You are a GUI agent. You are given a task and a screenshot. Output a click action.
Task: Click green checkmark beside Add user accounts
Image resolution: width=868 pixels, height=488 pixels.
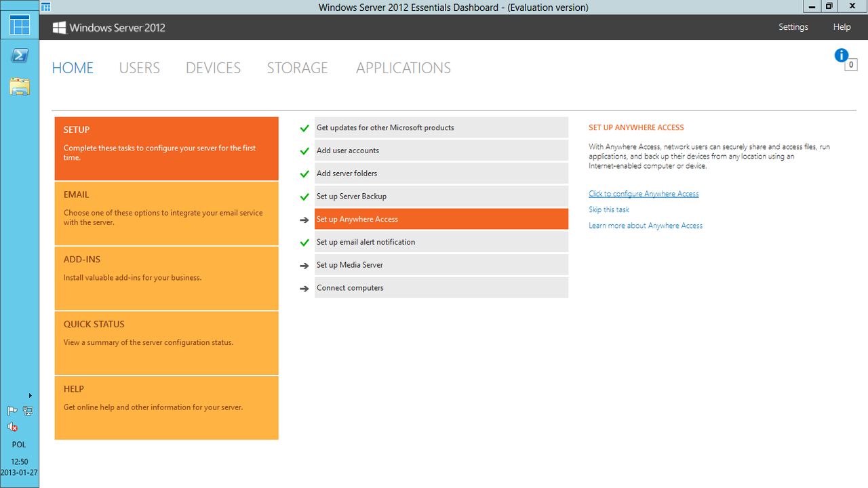pos(304,151)
